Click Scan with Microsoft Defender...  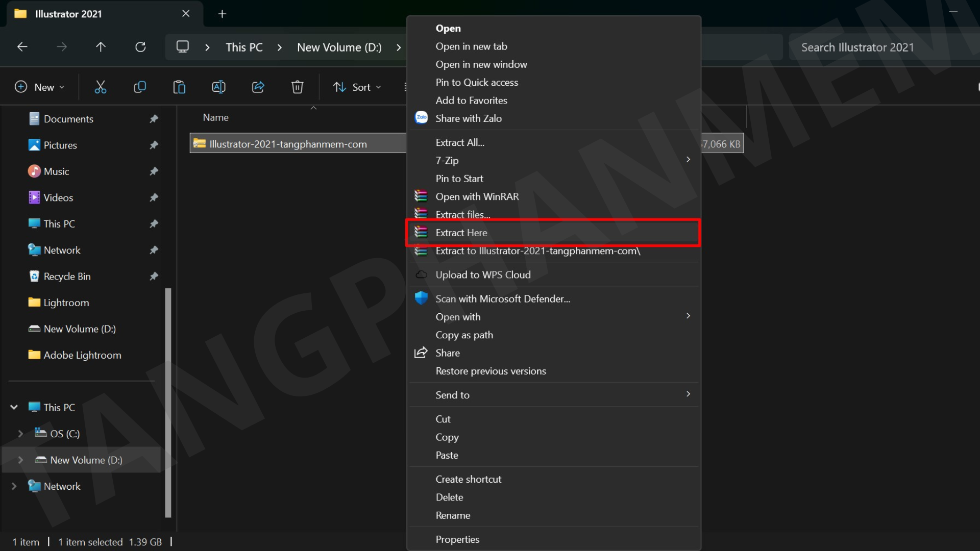553,298
